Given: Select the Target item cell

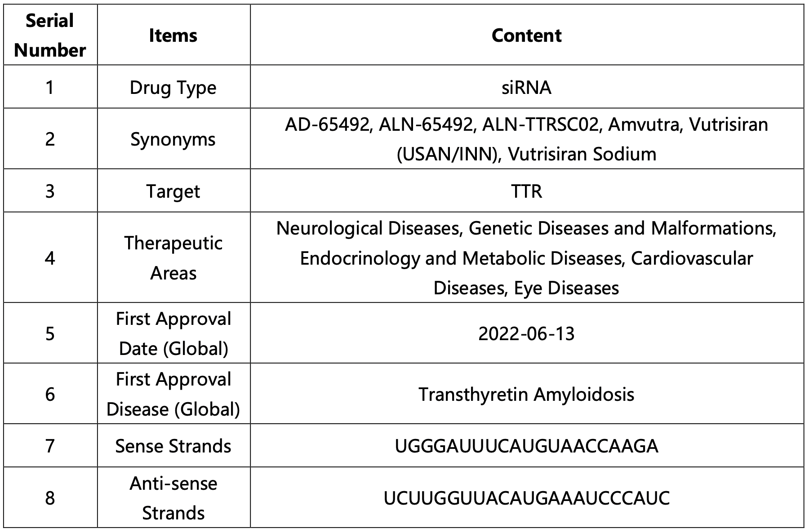Looking at the screenshot, I should click(173, 191).
